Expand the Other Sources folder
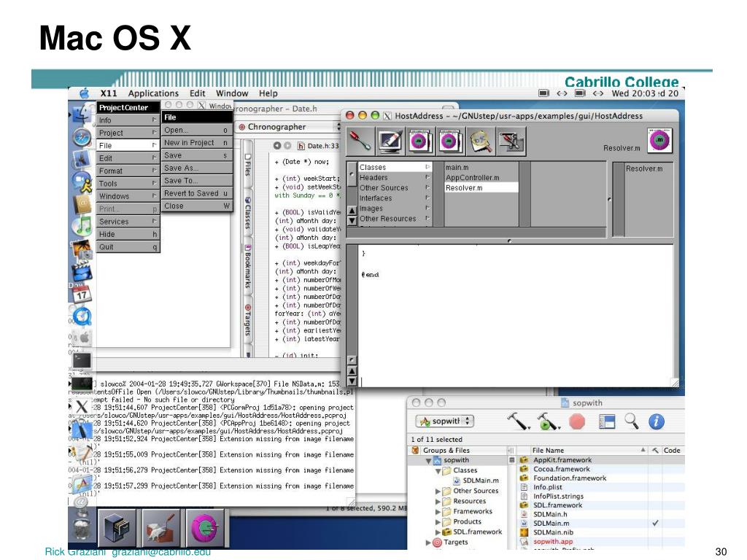 [438, 491]
